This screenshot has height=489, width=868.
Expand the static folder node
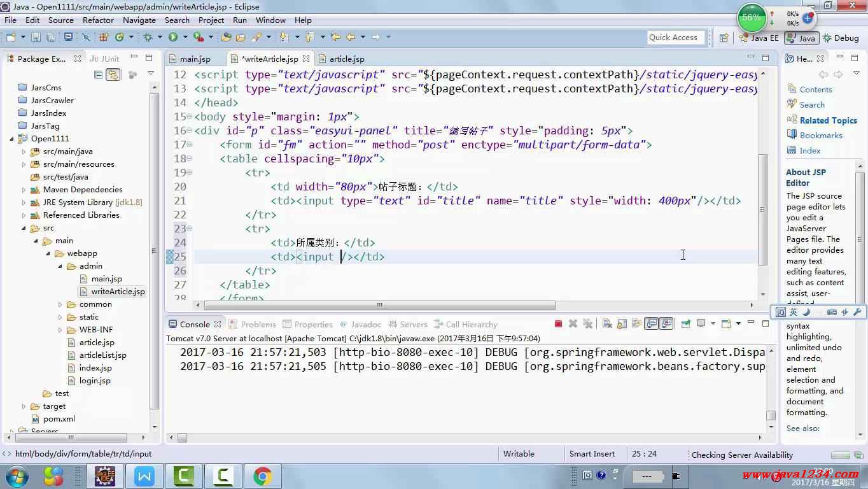pyautogui.click(x=60, y=317)
